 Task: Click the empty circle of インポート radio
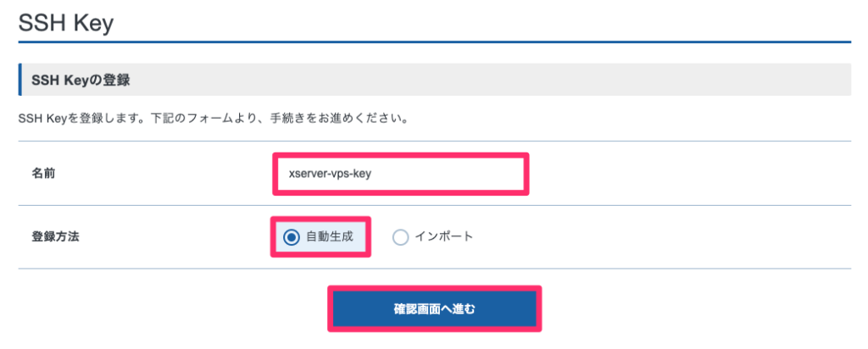click(x=401, y=237)
